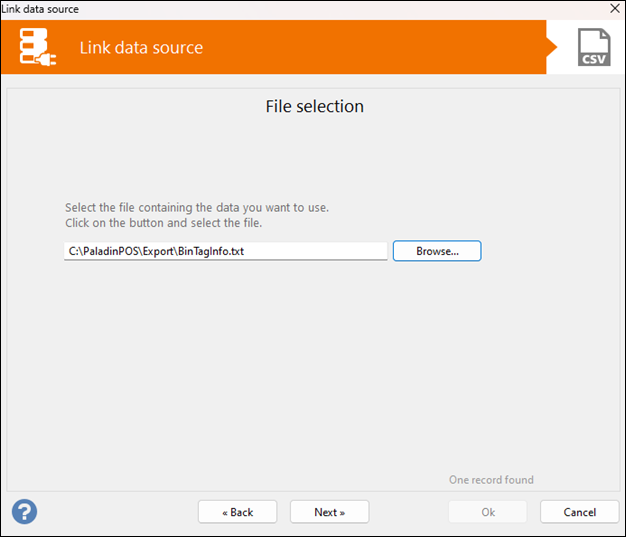The width and height of the screenshot is (626, 537).
Task: Click the window title bar text
Action: pos(40,9)
